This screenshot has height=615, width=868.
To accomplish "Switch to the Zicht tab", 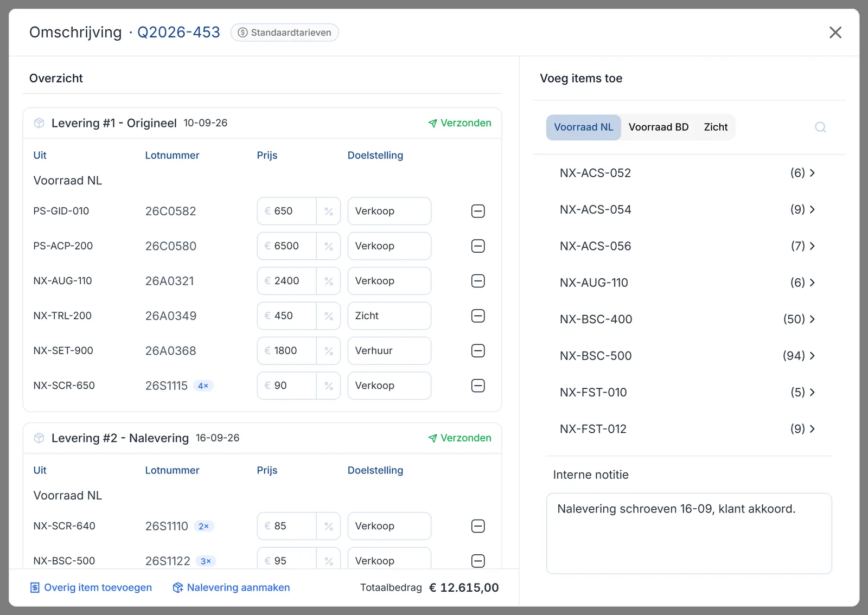I will tap(716, 127).
